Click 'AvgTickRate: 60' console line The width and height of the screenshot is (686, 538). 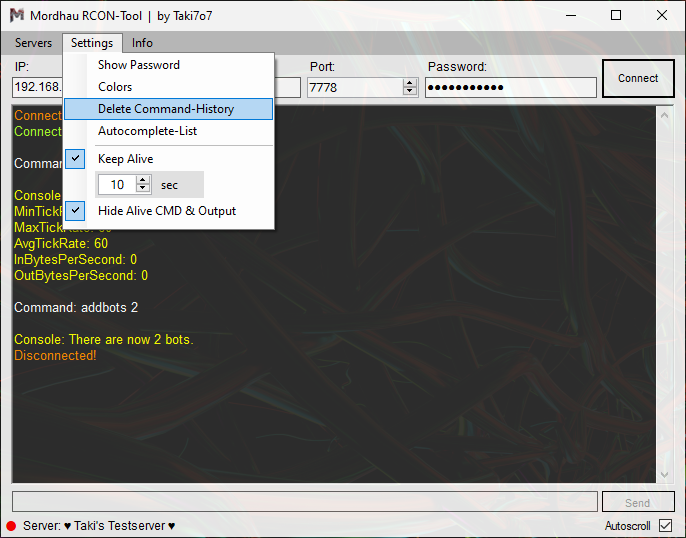tap(61, 244)
